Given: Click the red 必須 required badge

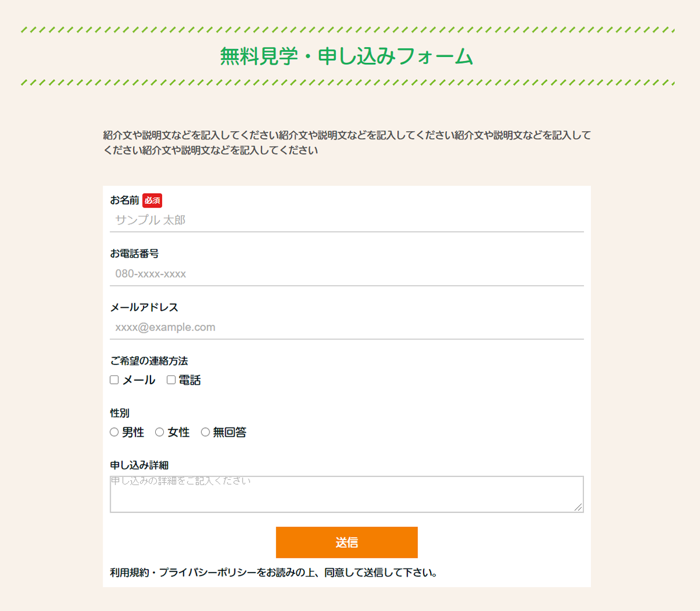Looking at the screenshot, I should click(152, 201).
